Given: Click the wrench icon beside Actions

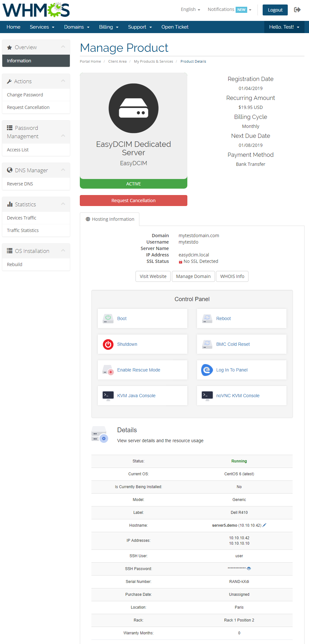Looking at the screenshot, I should (x=9, y=82).
